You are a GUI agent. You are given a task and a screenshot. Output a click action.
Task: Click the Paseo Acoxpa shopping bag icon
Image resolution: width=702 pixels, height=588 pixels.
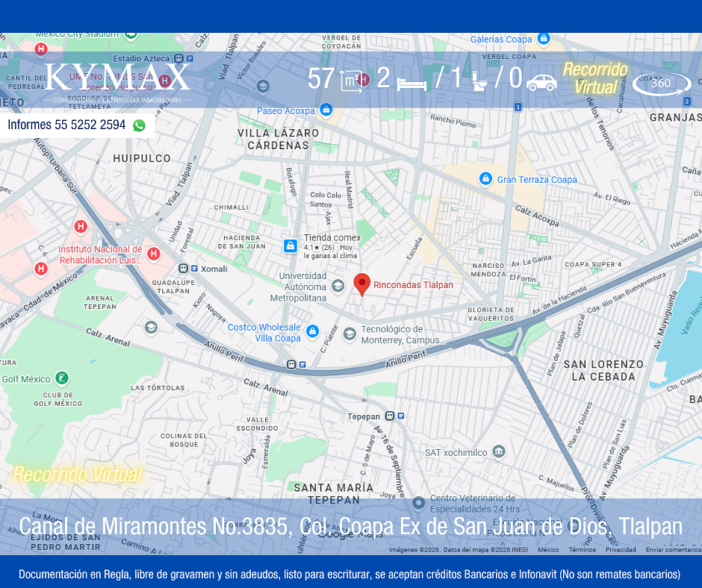click(326, 110)
